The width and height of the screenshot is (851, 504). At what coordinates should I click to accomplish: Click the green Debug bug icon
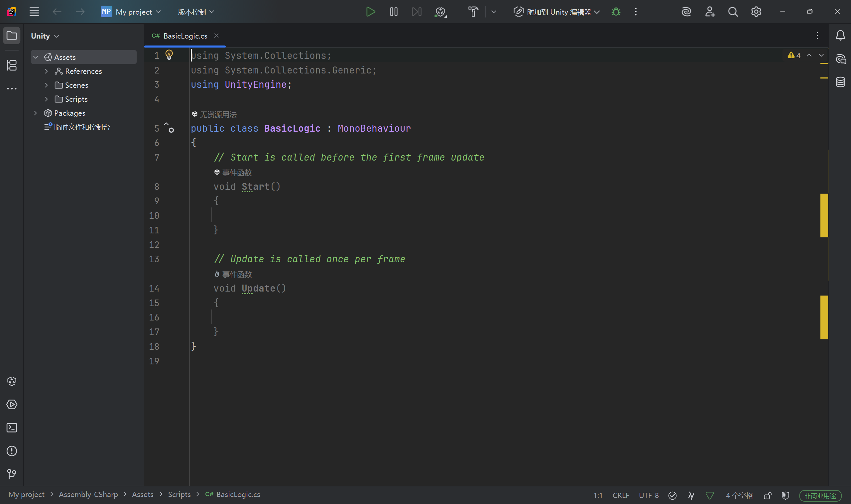click(x=616, y=12)
